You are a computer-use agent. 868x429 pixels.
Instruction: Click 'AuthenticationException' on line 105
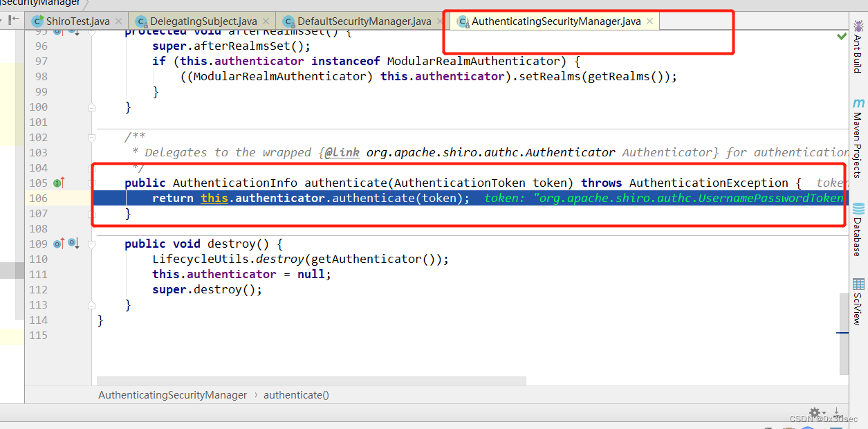pyautogui.click(x=709, y=183)
